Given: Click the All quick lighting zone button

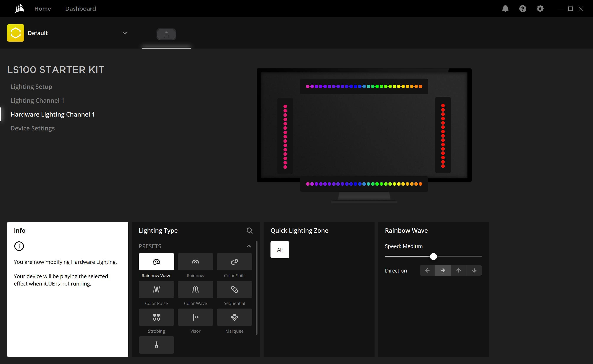Looking at the screenshot, I should [280, 250].
